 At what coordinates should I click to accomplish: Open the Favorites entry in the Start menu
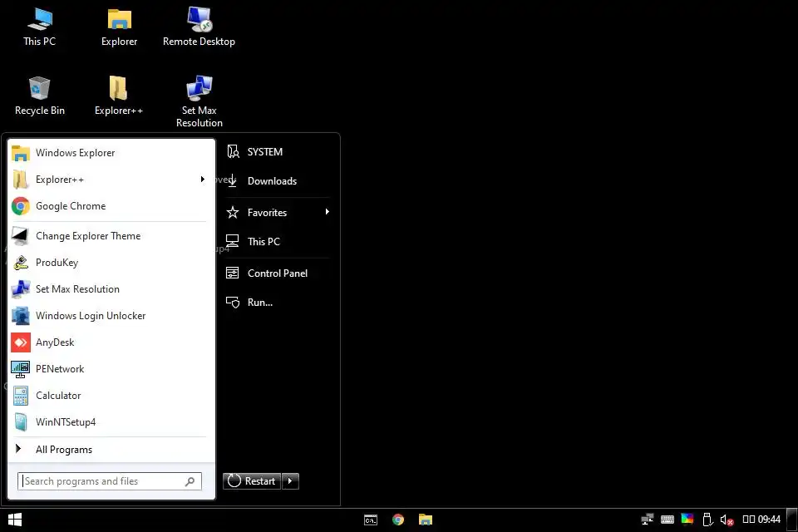click(x=278, y=212)
